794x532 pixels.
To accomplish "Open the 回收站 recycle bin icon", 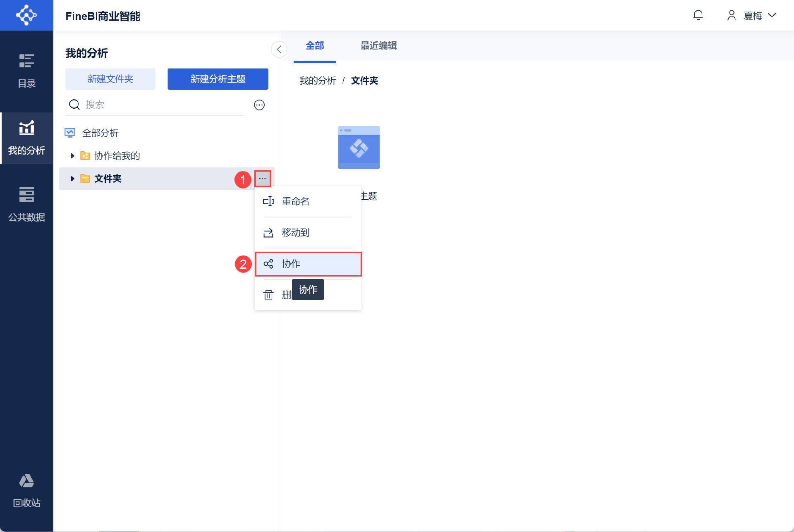I will 26,481.
